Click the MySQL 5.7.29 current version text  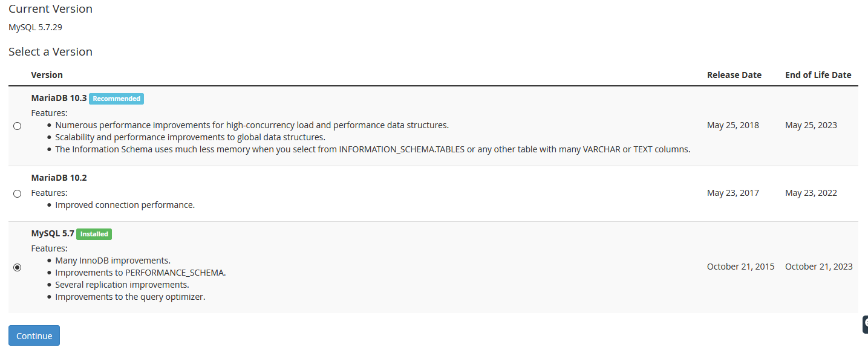[x=35, y=27]
